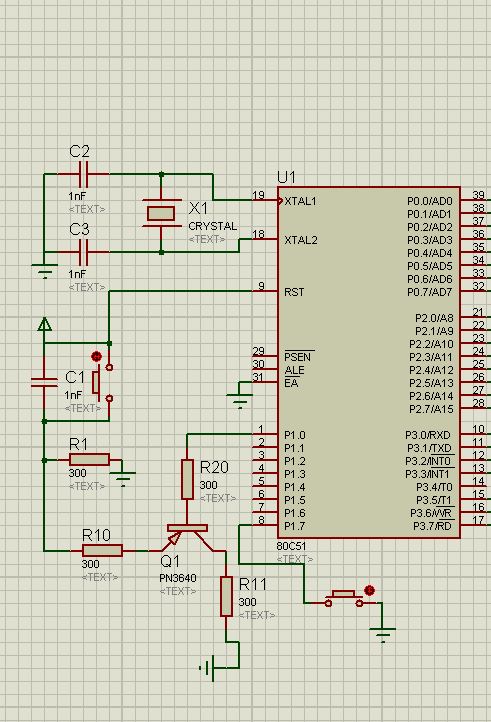The height and width of the screenshot is (722, 491).
Task: Click the ALE pin label
Action: click(x=294, y=370)
